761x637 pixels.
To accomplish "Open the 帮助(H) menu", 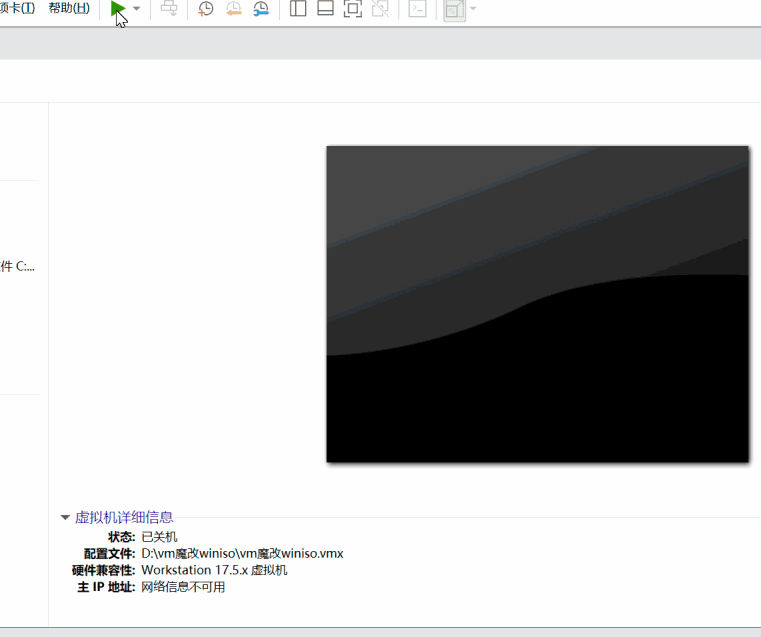I will 69,8.
